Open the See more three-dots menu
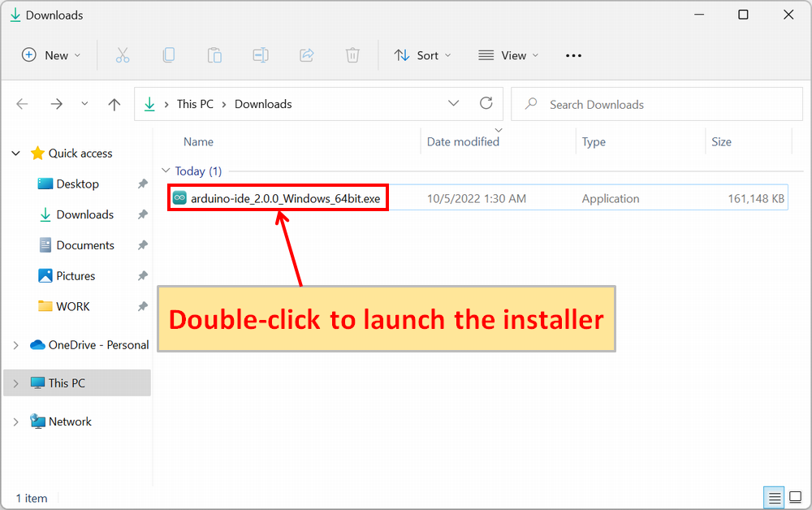This screenshot has height=510, width=812. [573, 55]
